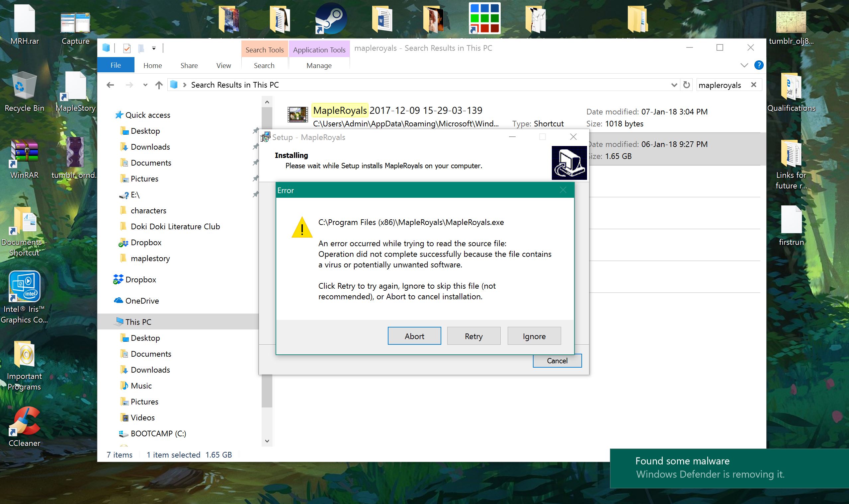Switch to the Home ribbon tab
The height and width of the screenshot is (504, 849).
click(x=153, y=65)
